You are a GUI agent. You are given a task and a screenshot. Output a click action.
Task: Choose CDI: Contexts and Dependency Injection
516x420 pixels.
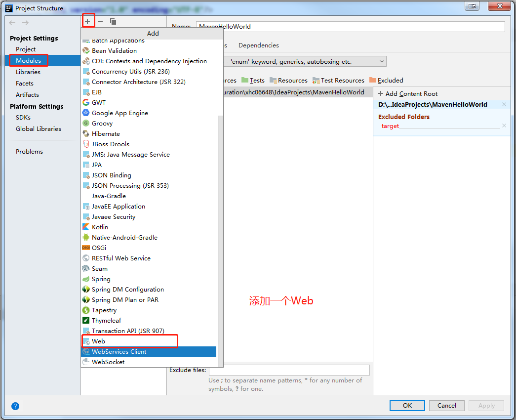[x=149, y=61]
